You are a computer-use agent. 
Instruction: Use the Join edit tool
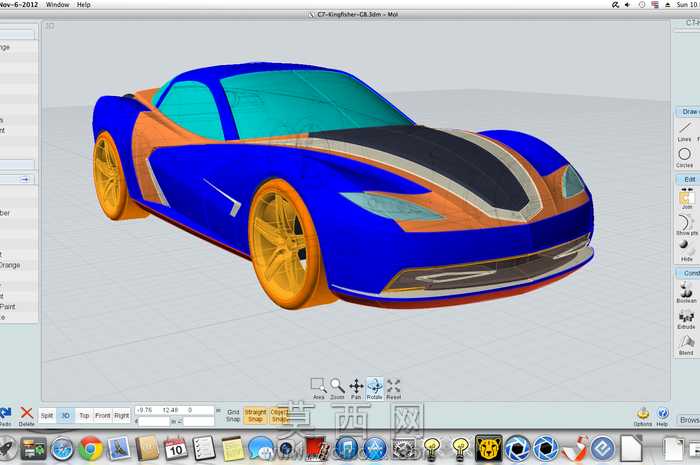tap(687, 198)
